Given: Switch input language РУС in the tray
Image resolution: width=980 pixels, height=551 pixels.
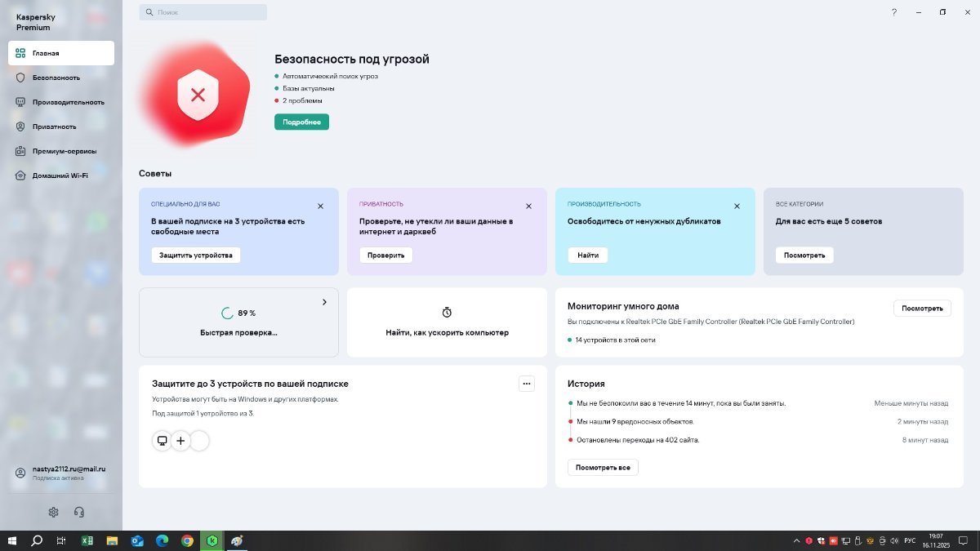Looking at the screenshot, I should (910, 540).
